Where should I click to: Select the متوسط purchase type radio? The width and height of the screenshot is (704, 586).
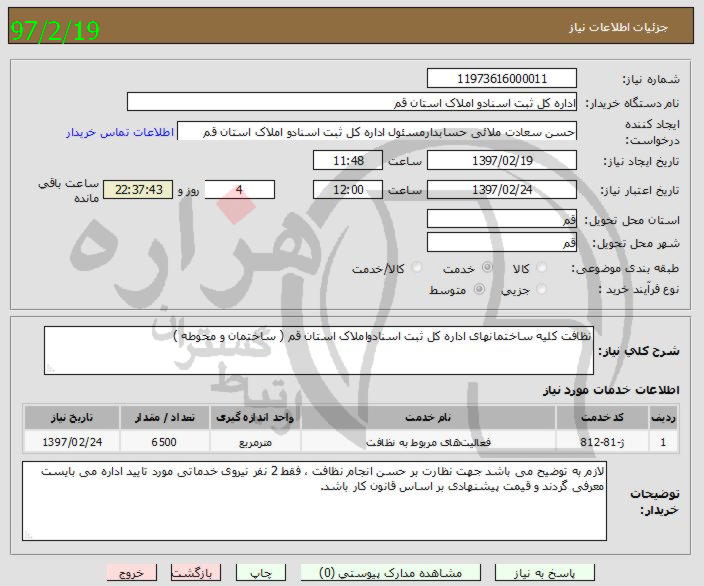[480, 290]
